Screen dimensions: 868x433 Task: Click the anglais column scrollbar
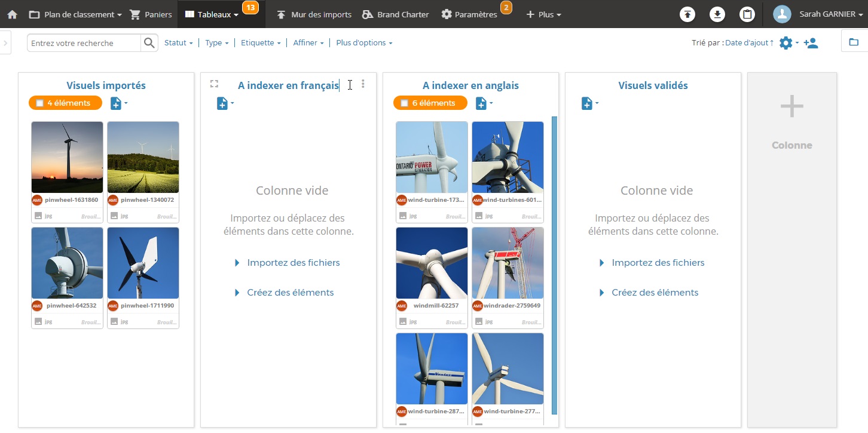(554, 266)
